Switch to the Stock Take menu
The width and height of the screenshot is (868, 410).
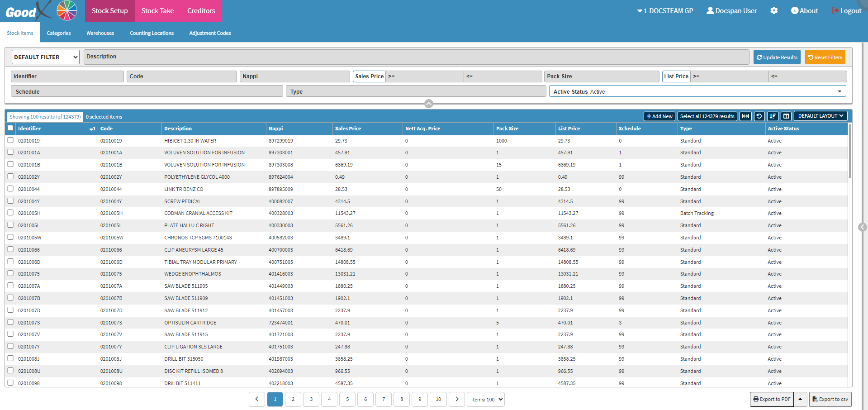click(157, 11)
